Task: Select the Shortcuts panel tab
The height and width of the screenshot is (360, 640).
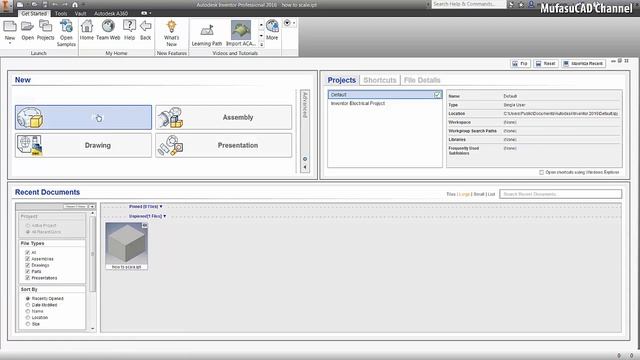Action: [380, 80]
